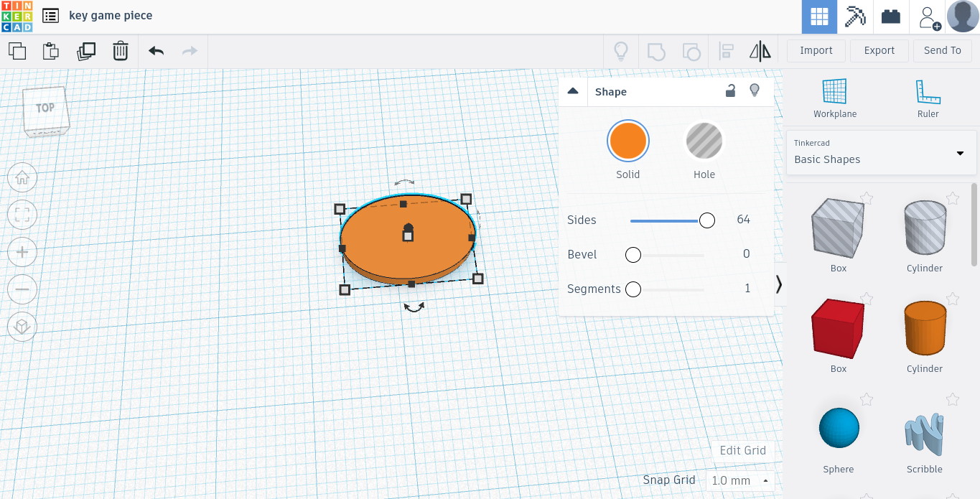Click the Send To button

[x=943, y=50]
